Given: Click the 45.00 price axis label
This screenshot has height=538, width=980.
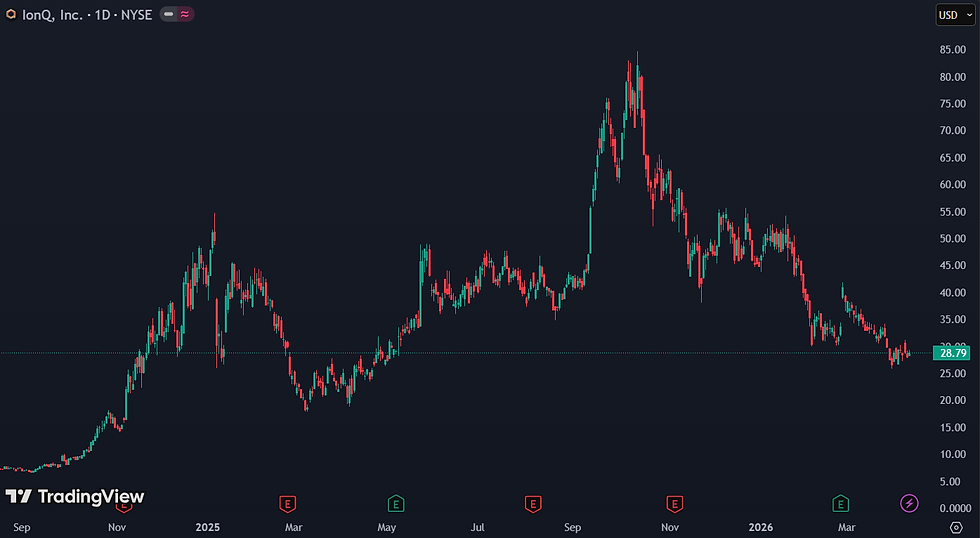Looking at the screenshot, I should (952, 266).
